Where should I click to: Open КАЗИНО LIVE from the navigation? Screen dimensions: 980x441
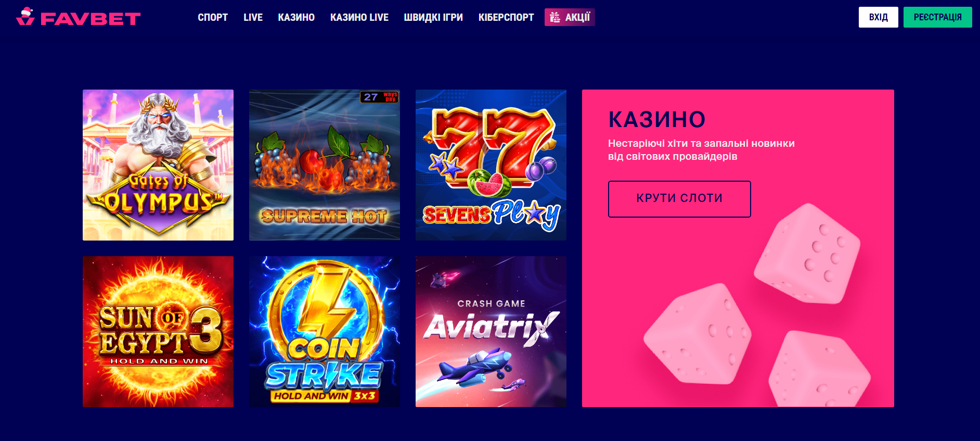359,17
